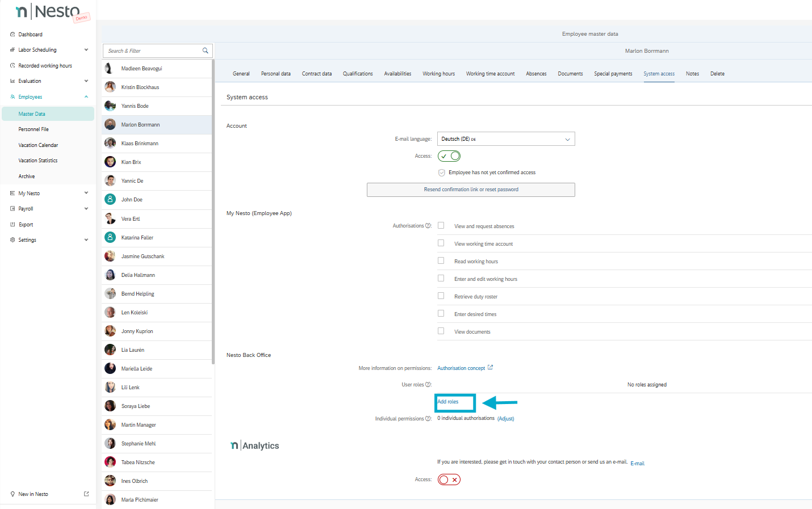Image resolution: width=812 pixels, height=509 pixels.
Task: Click the Recorded working hours clock icon
Action: [12, 66]
